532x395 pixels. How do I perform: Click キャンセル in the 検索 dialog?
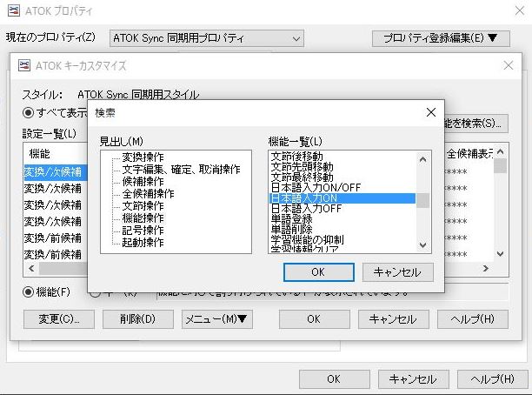(x=396, y=271)
